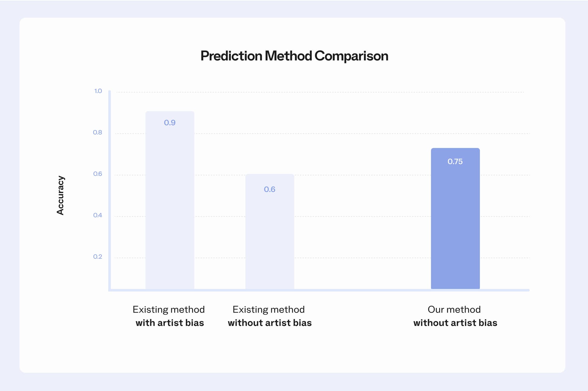Click the 0.6 y-axis tick label
Viewport: 588px width, 391px height.
coord(98,174)
